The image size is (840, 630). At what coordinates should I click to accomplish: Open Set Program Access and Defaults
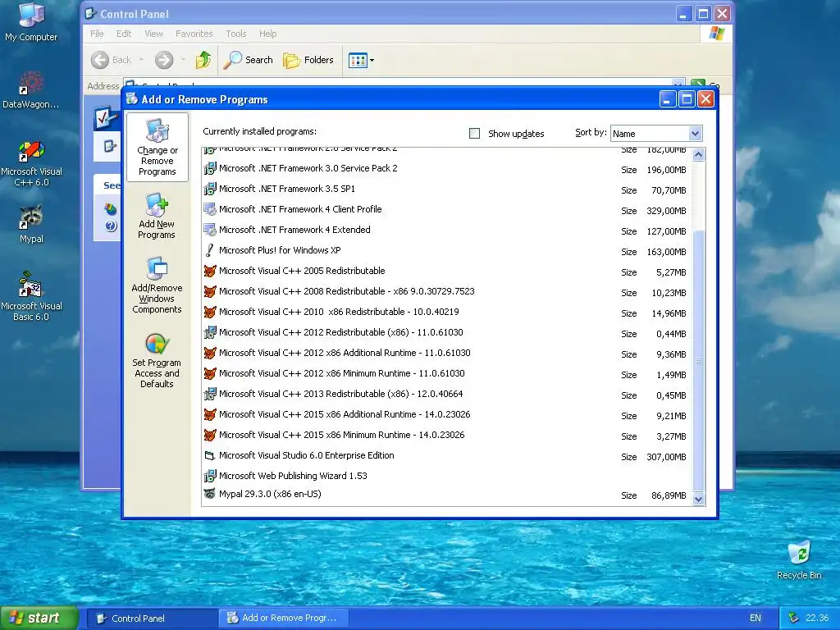[x=157, y=360]
